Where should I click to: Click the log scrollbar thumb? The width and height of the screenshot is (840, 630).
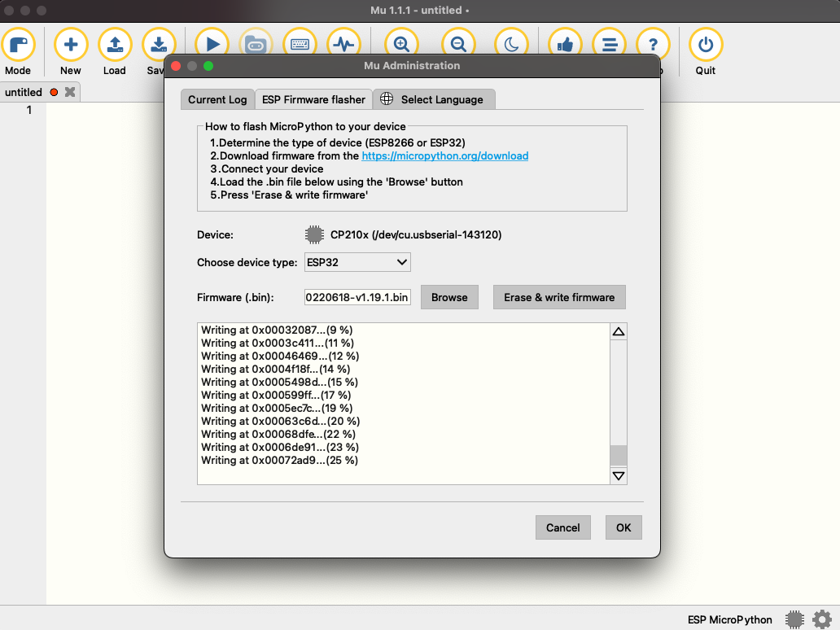pyautogui.click(x=619, y=455)
